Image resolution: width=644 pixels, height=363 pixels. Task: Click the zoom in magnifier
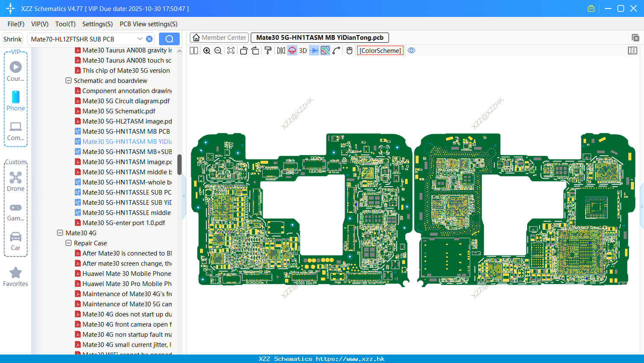coord(207,50)
